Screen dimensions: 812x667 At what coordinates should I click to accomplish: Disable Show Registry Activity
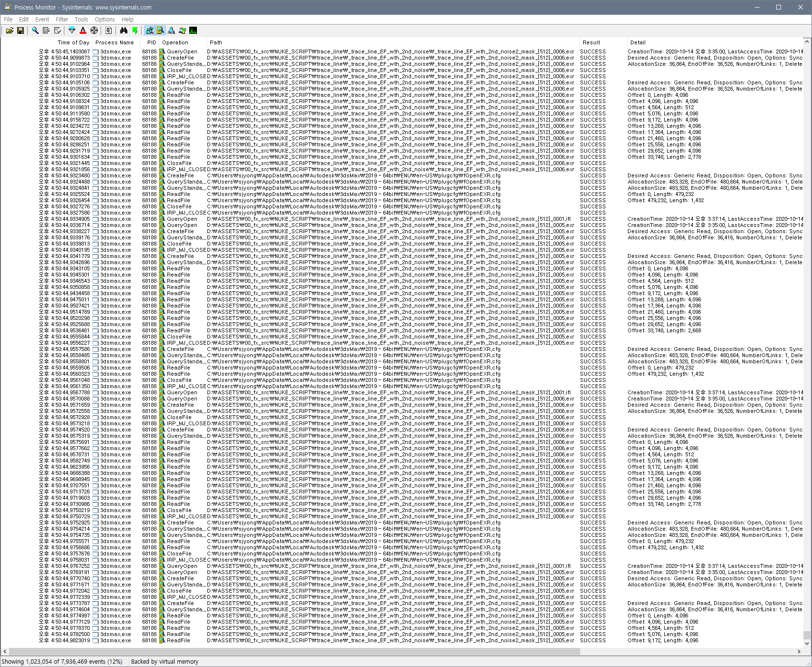[150, 31]
